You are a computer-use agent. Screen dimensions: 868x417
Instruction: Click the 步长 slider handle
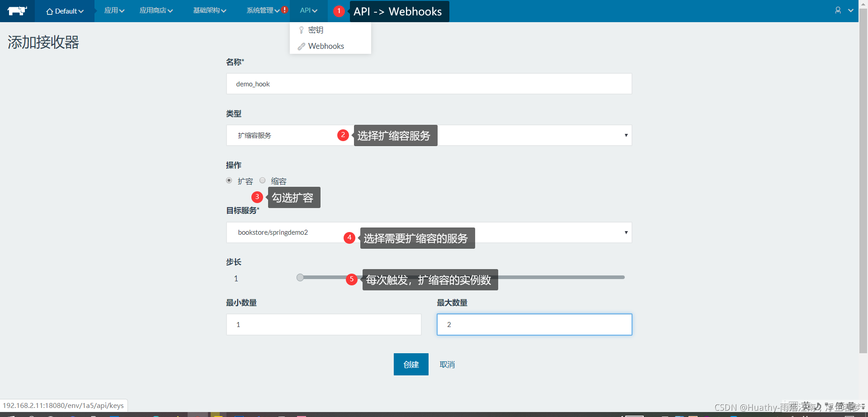coord(300,277)
